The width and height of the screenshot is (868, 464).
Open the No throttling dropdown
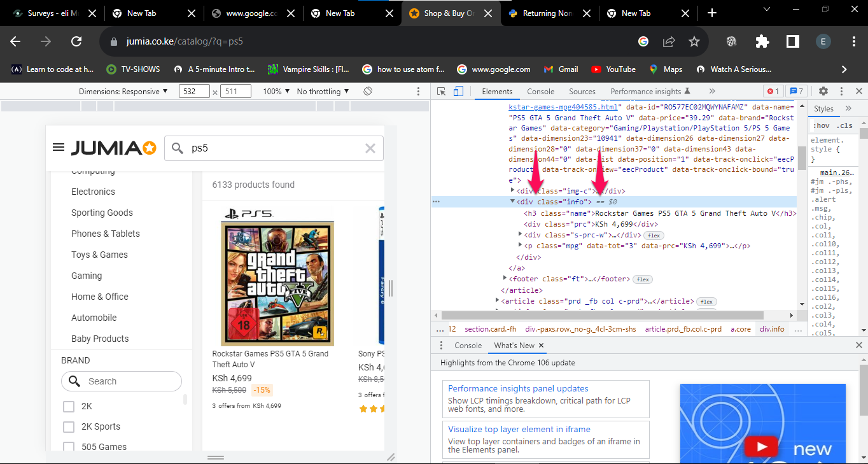coord(323,91)
